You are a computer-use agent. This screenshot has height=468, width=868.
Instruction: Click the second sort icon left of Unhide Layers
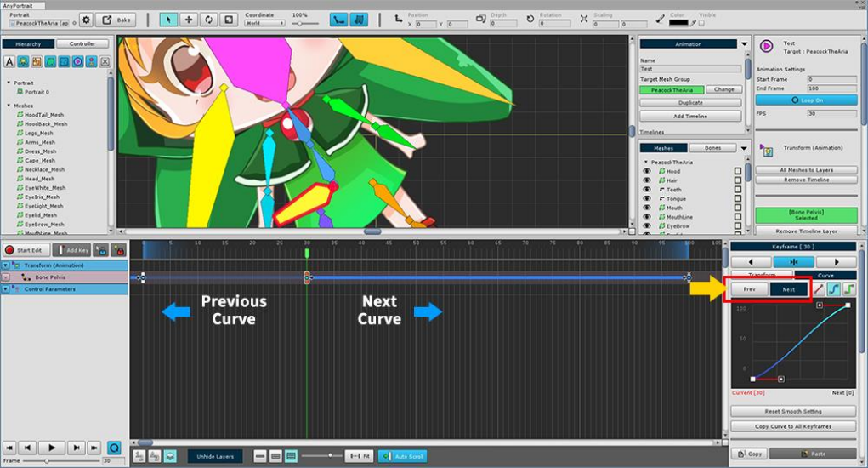155,456
